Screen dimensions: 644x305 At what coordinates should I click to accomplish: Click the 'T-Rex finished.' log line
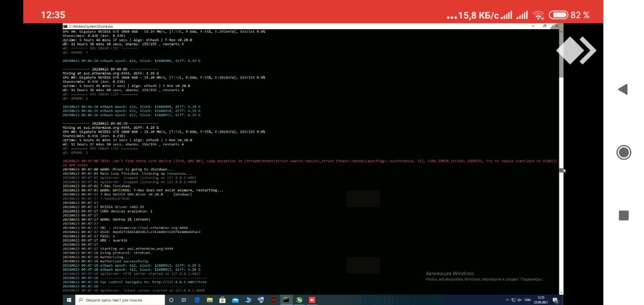(x=97, y=186)
